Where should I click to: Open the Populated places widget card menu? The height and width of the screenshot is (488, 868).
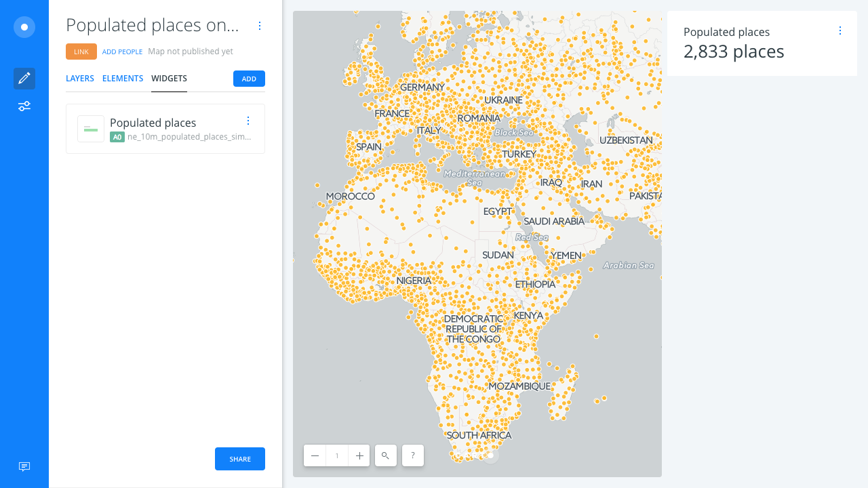(x=248, y=121)
